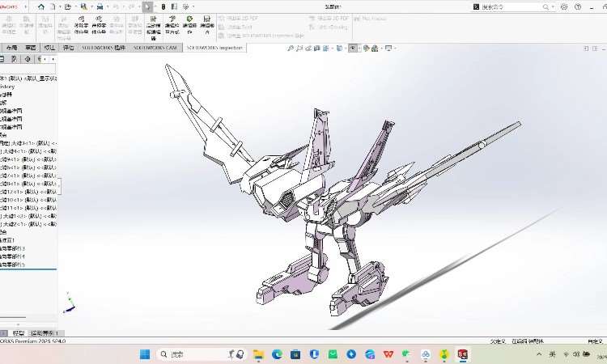Click the History item in the feature tree

coord(8,87)
